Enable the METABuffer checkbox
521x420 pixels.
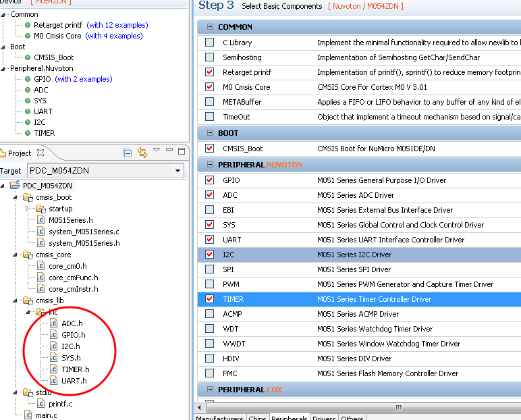pyautogui.click(x=210, y=102)
